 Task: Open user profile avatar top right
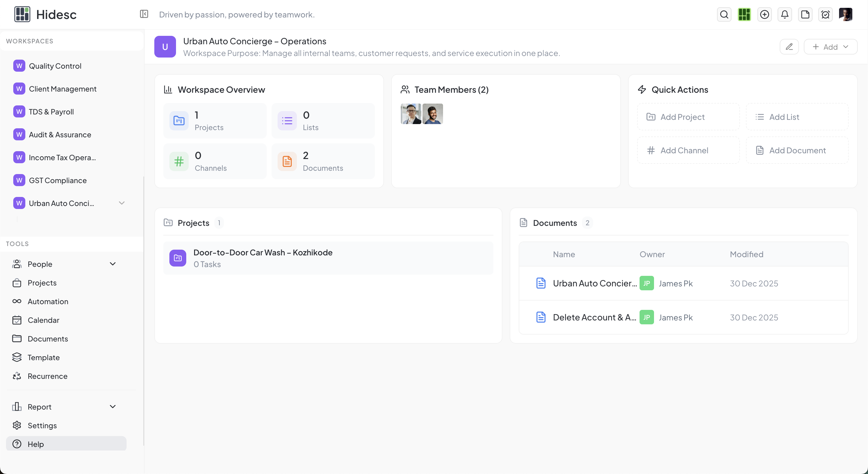click(845, 14)
